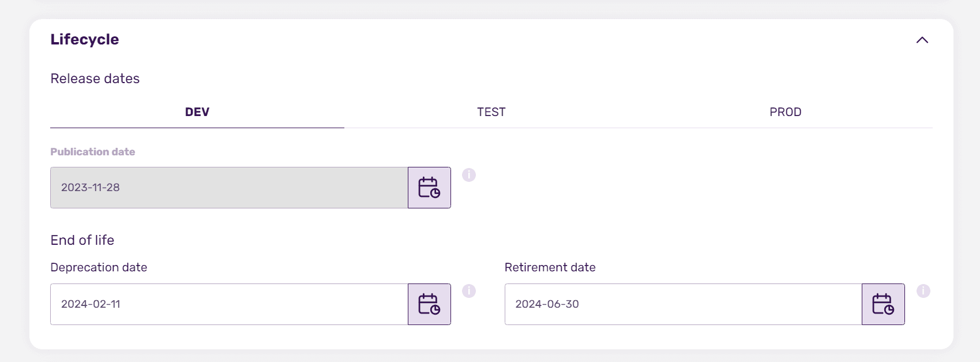Open the Retirement date calendar picker
The image size is (980, 362).
click(883, 304)
